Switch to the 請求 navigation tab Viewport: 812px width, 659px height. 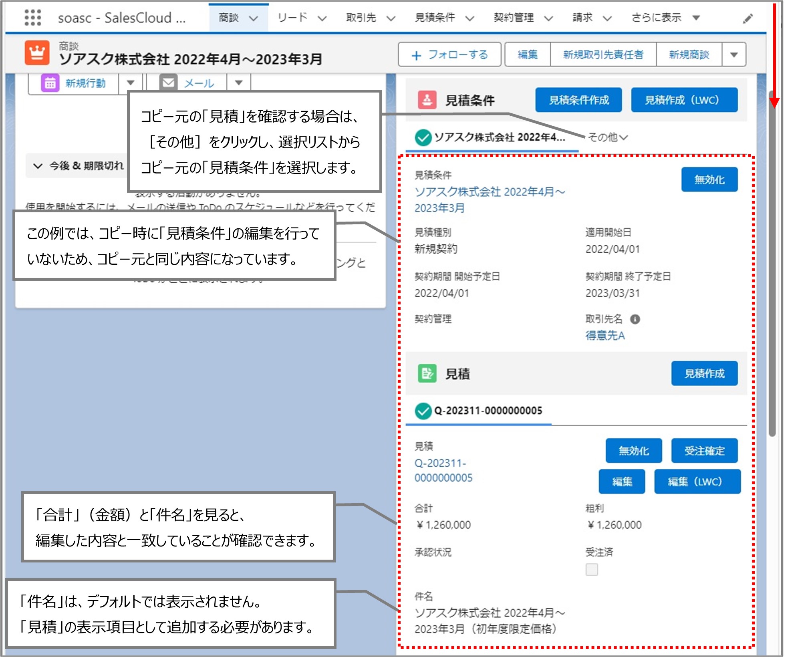(x=582, y=18)
